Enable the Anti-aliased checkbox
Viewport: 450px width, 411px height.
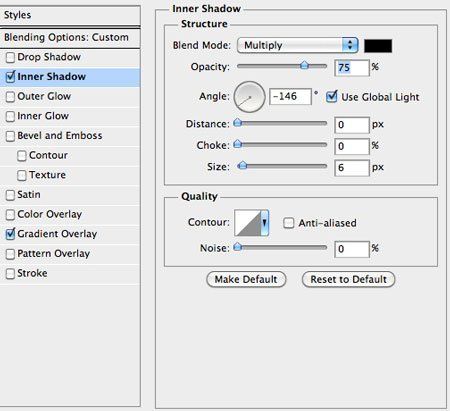(x=288, y=223)
